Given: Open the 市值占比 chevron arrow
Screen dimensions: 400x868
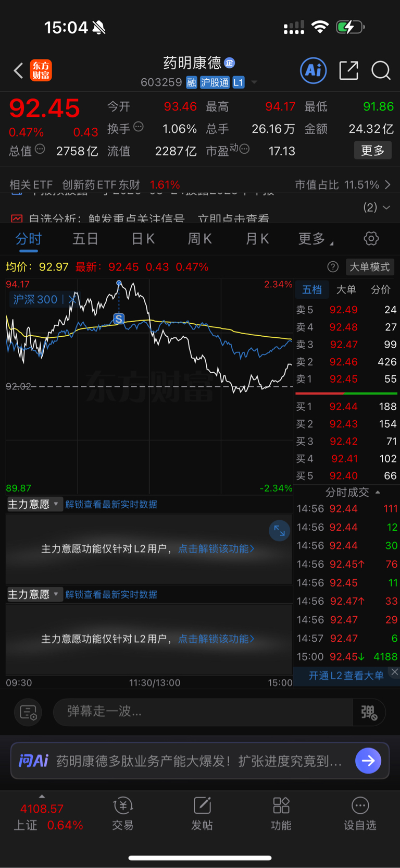Looking at the screenshot, I should pos(387,185).
